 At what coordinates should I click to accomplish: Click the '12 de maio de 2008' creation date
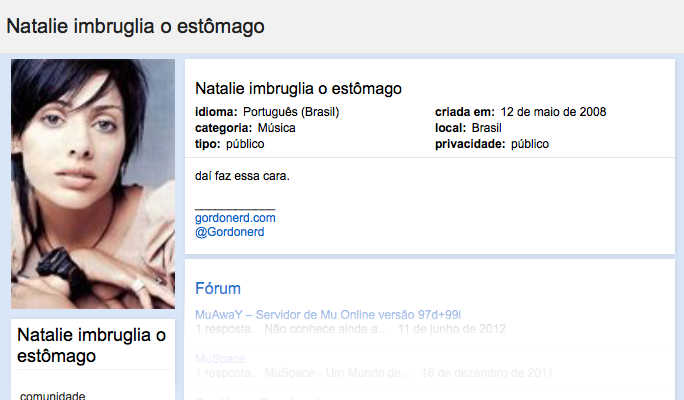tap(553, 112)
